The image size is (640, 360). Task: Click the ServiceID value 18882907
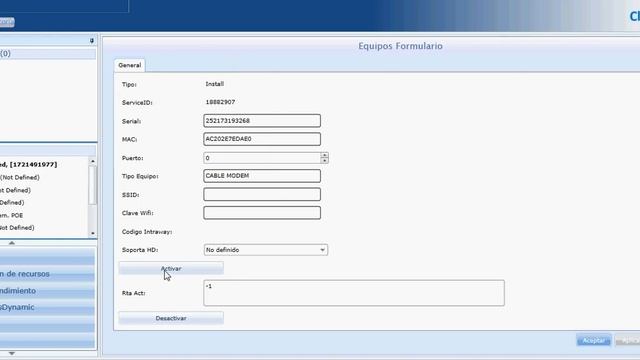coord(220,102)
